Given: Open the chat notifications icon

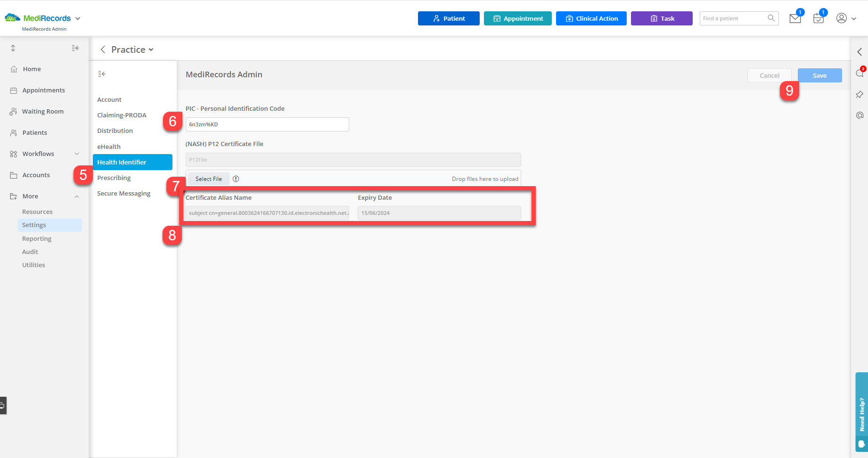Looking at the screenshot, I should pos(860,73).
